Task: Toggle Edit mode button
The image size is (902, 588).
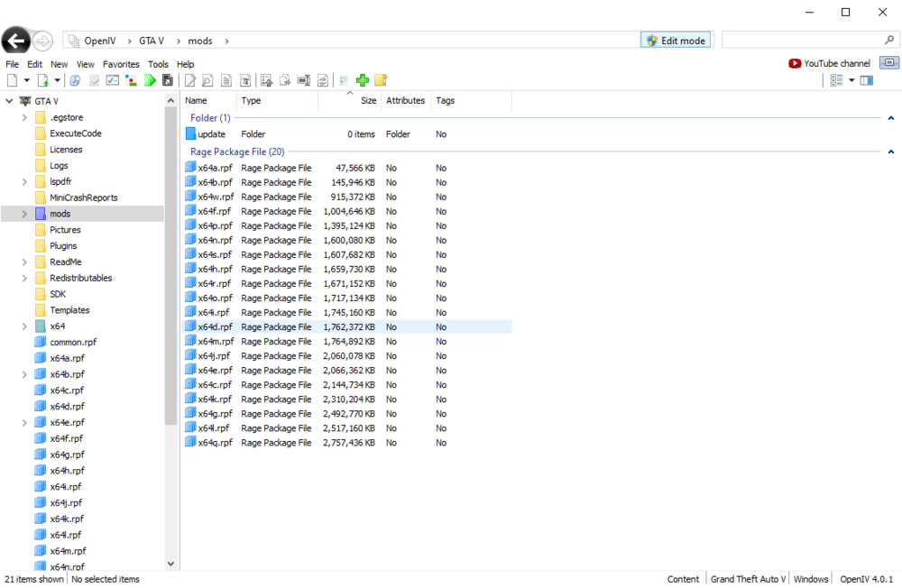Action: tap(676, 41)
